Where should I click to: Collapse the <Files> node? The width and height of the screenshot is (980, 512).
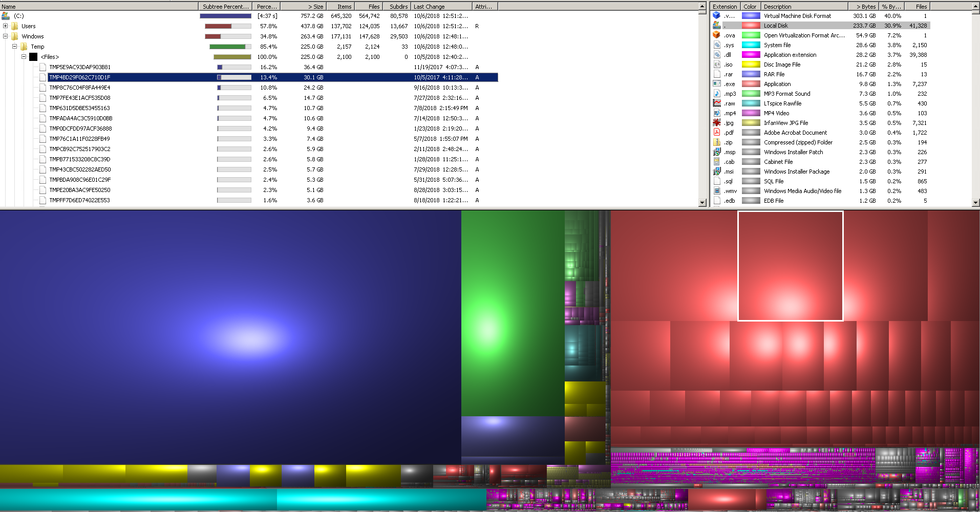tap(24, 57)
